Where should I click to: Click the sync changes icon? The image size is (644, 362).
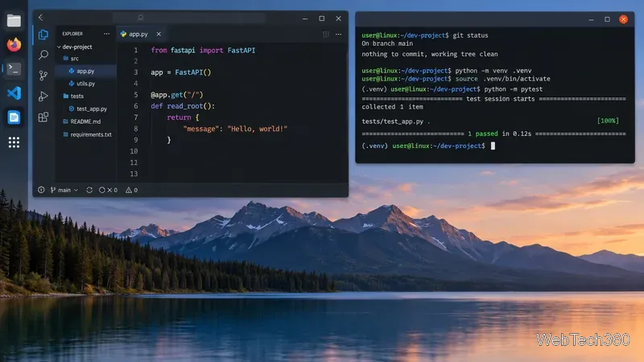tap(89, 190)
